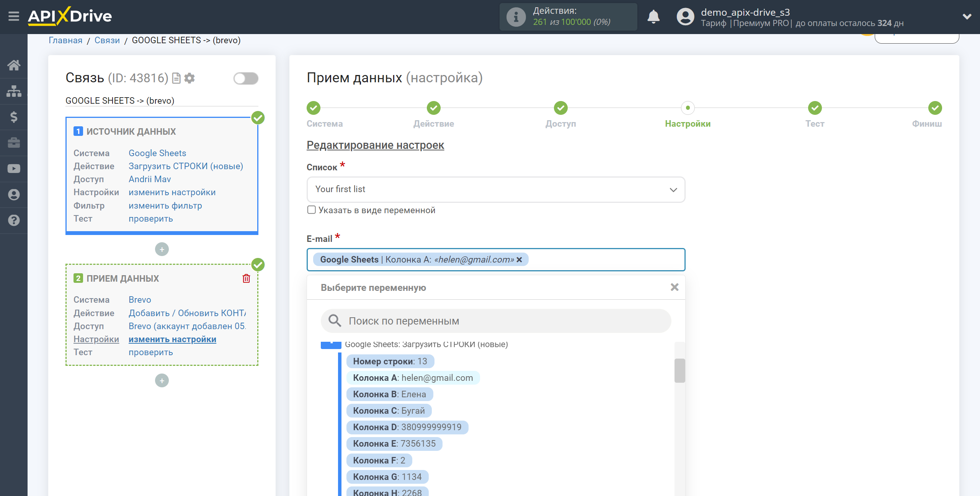
Task: Click the Редактирование настроек heading
Action: (x=375, y=145)
